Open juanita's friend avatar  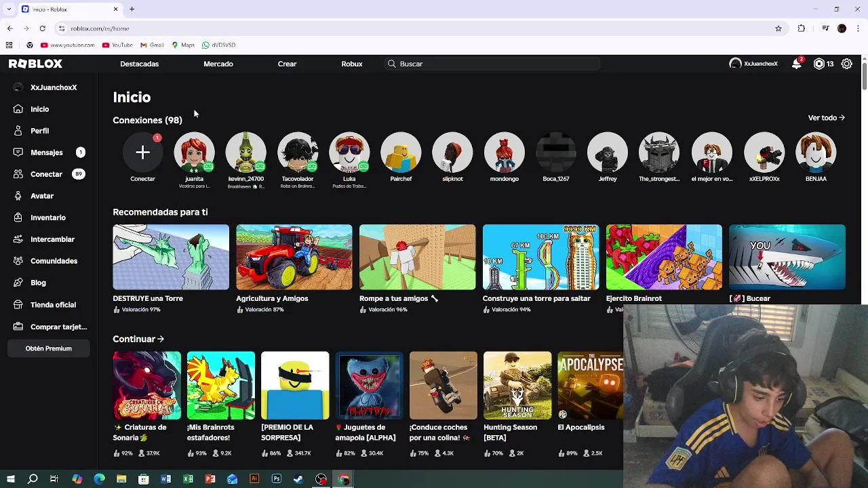click(x=194, y=152)
